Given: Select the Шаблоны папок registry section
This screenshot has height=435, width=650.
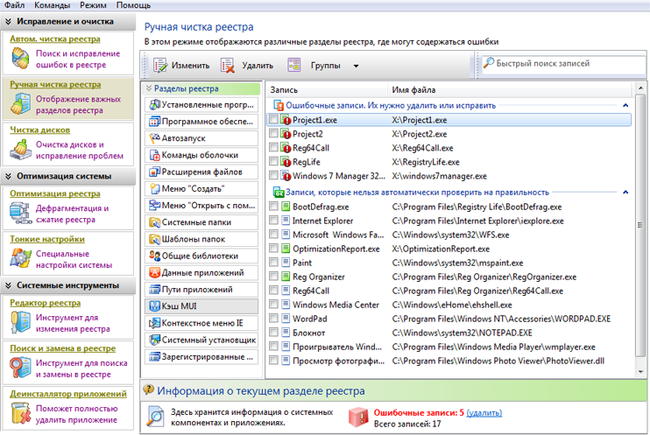Looking at the screenshot, I should [x=201, y=239].
